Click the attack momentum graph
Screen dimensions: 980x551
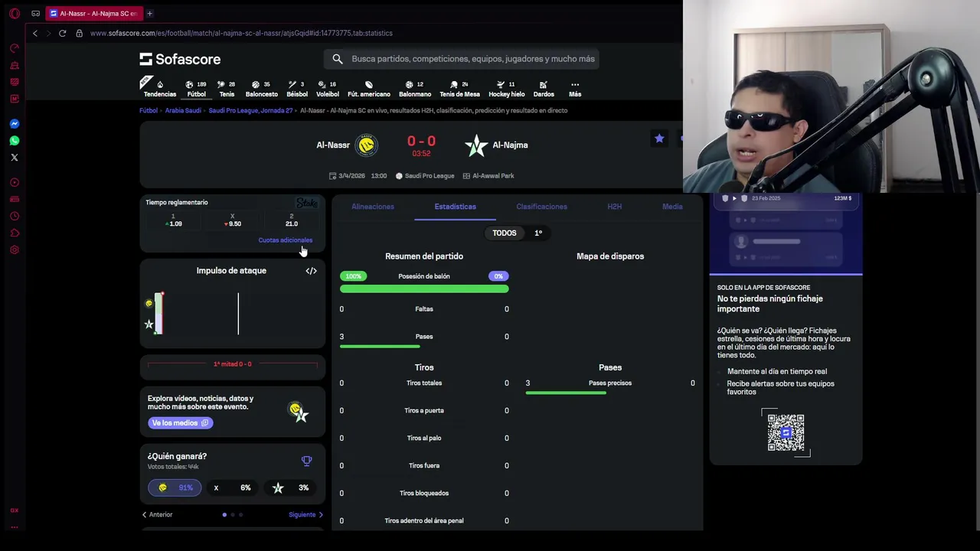tap(233, 314)
